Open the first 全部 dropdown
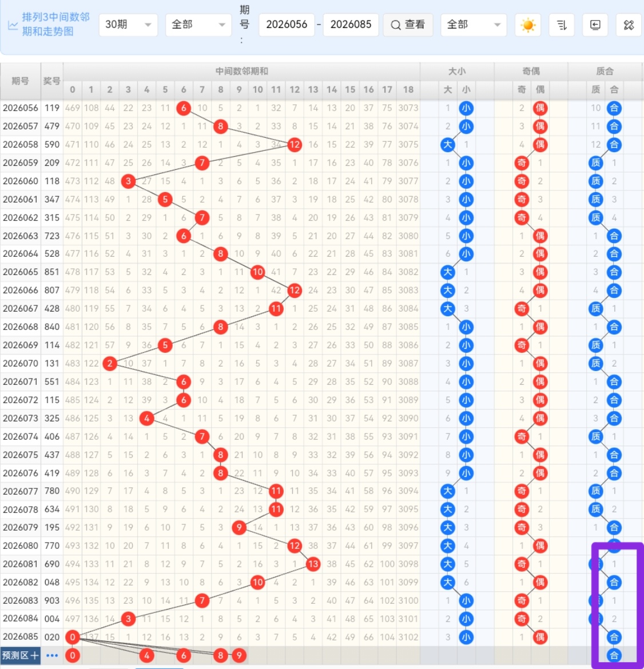Image resolution: width=644 pixels, height=669 pixels. point(198,25)
